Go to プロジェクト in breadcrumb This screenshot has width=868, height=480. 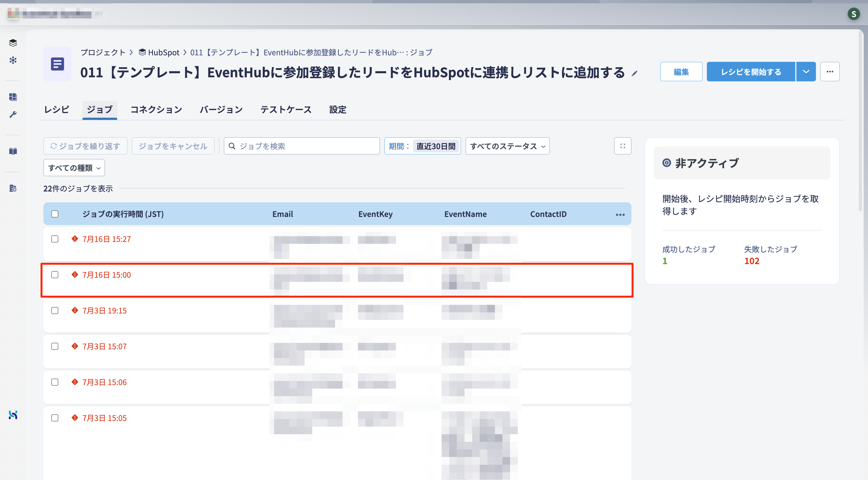[x=103, y=52]
